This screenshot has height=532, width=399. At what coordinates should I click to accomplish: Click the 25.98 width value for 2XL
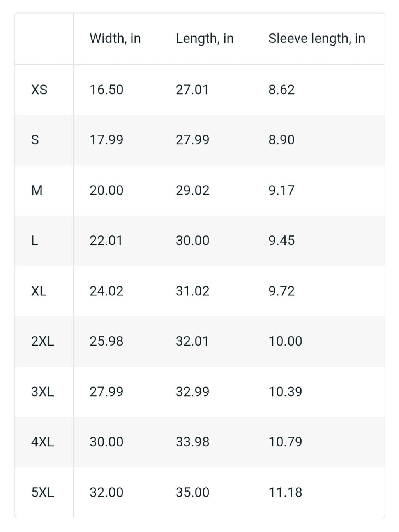pyautogui.click(x=106, y=341)
